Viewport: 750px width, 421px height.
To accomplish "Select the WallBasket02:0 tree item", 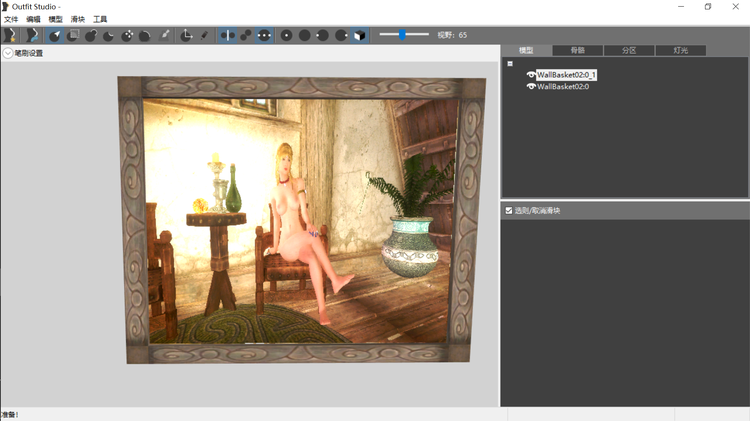I will point(563,87).
